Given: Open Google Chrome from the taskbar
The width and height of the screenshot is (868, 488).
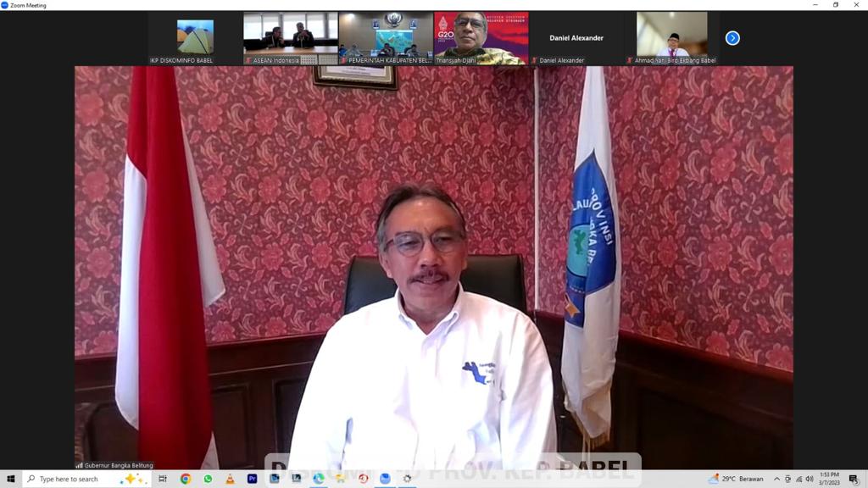Looking at the screenshot, I should click(186, 479).
